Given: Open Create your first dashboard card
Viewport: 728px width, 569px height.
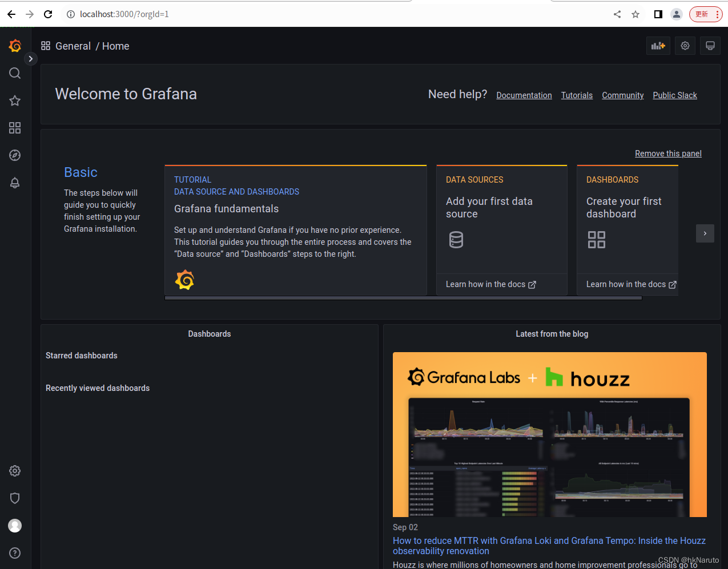Looking at the screenshot, I should (628, 230).
